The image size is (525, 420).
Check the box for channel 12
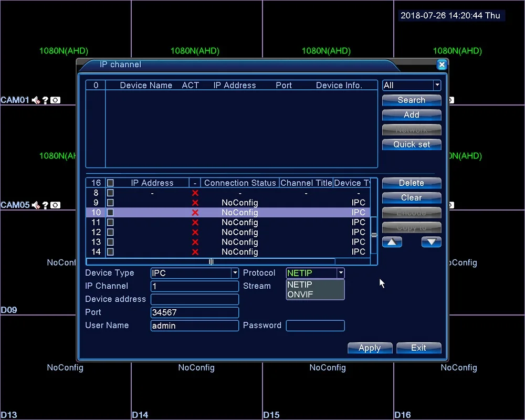coord(110,232)
